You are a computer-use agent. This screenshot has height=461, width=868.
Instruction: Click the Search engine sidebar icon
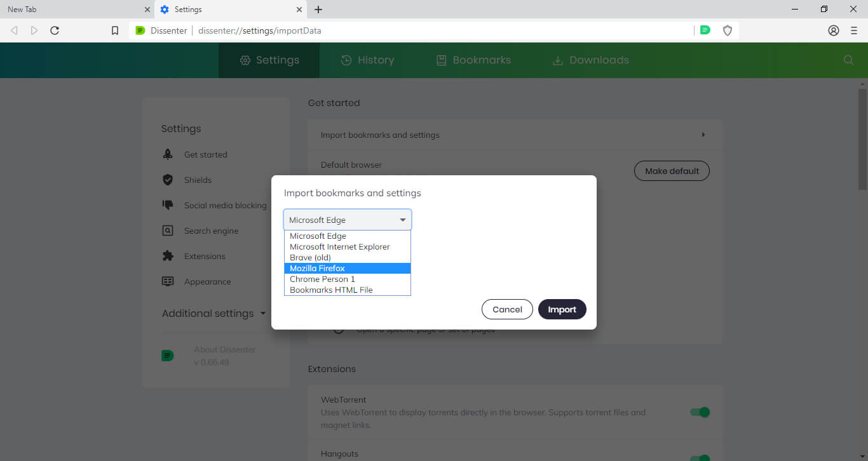[x=168, y=230]
